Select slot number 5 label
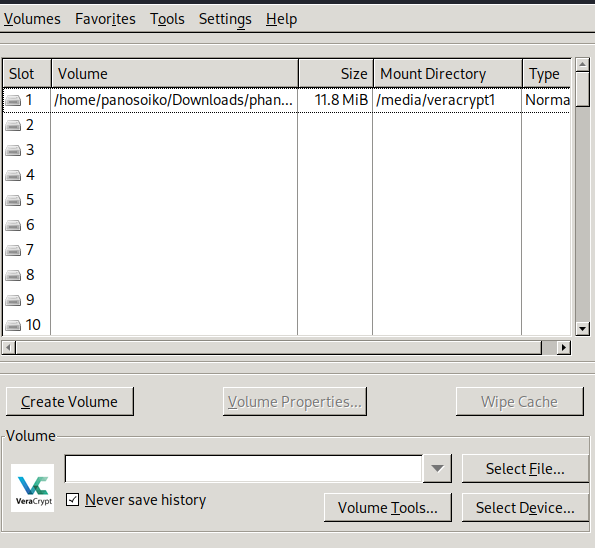 [x=30, y=200]
